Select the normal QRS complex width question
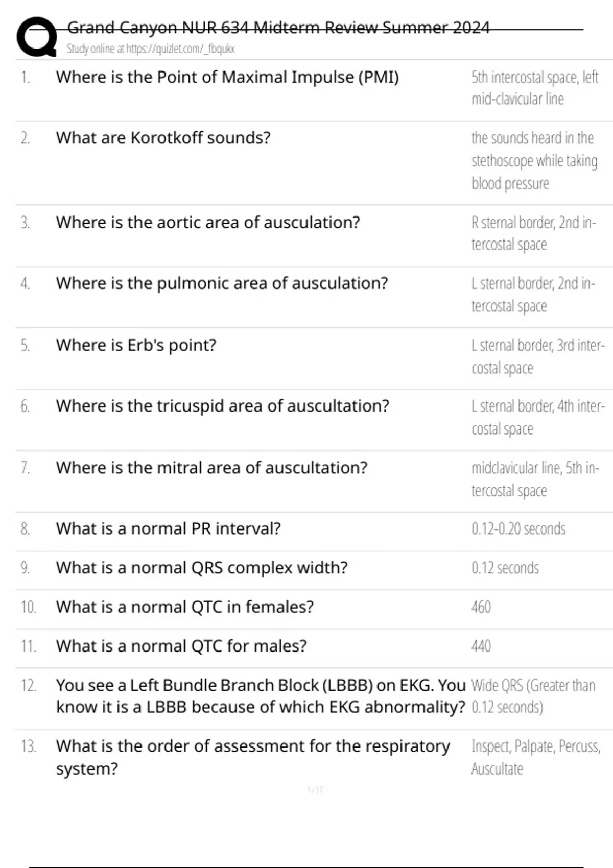The height and width of the screenshot is (868, 613). [x=202, y=568]
